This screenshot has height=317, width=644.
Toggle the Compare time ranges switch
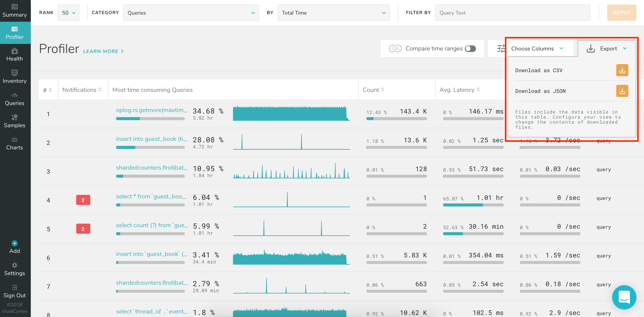pyautogui.click(x=470, y=48)
